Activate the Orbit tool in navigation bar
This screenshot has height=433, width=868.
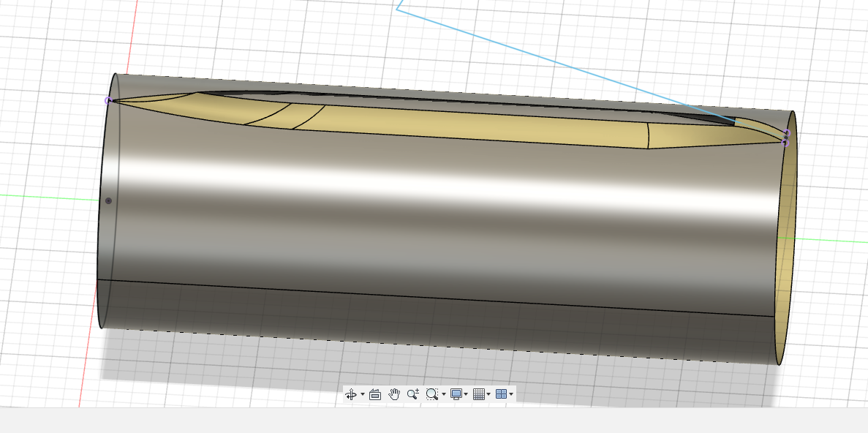coord(350,394)
